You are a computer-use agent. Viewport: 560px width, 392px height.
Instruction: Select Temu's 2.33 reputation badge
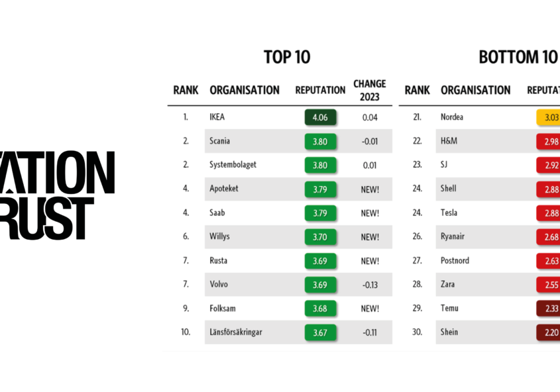click(x=549, y=309)
